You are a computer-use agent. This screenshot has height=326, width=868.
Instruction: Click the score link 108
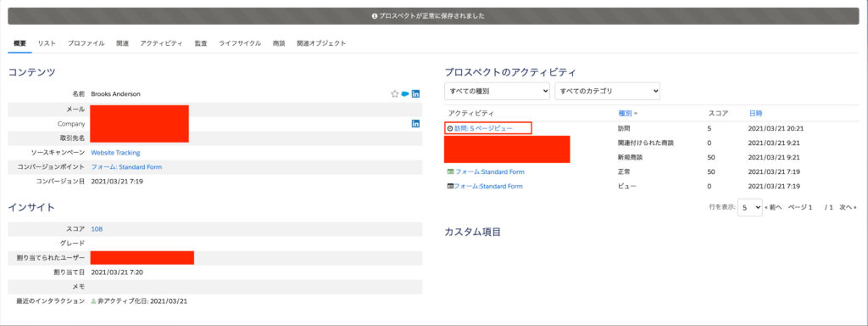coord(97,229)
